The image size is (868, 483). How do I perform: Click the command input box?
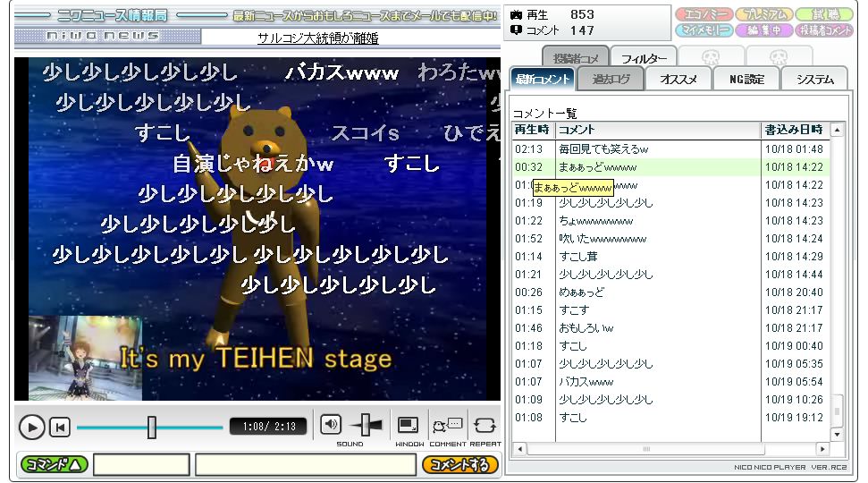point(142,464)
